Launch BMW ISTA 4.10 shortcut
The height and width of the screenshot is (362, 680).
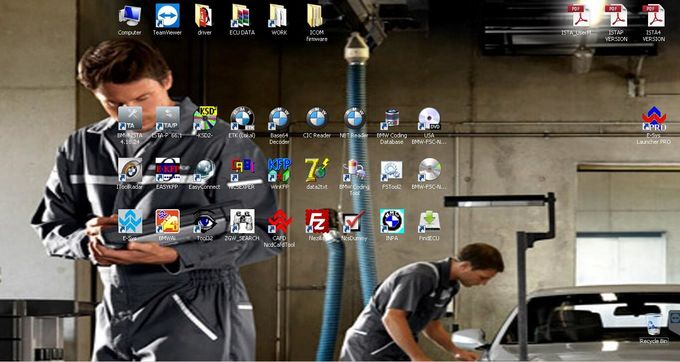[130, 118]
